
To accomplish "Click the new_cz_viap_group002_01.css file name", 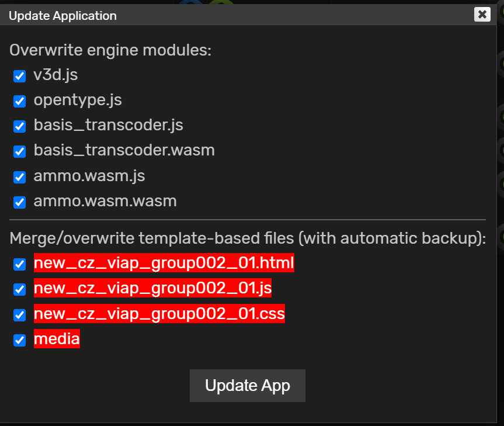I will [159, 313].
